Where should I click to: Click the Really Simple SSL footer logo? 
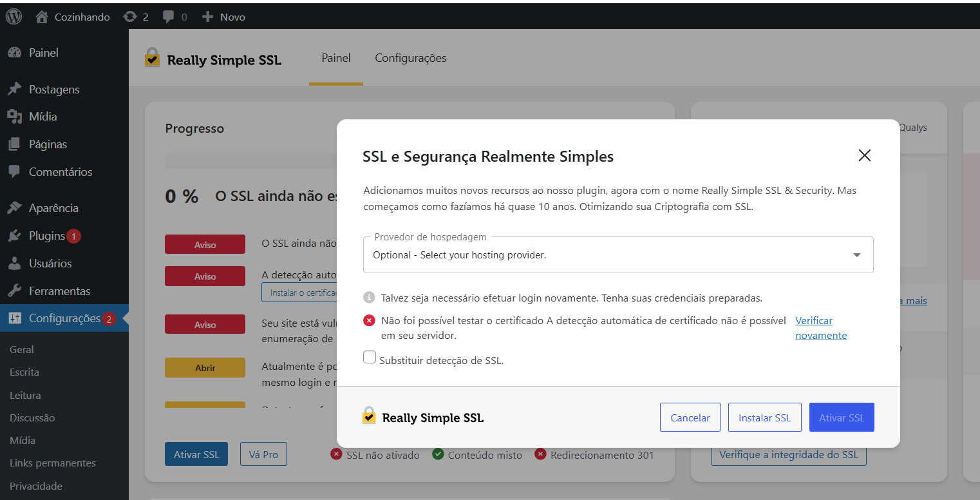[x=423, y=417]
